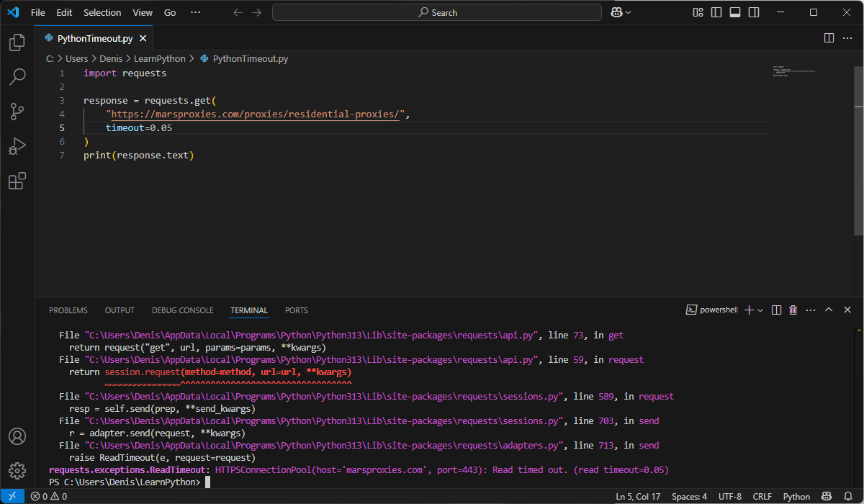Open the Edit menu
Image resolution: width=864 pixels, height=504 pixels.
[64, 12]
